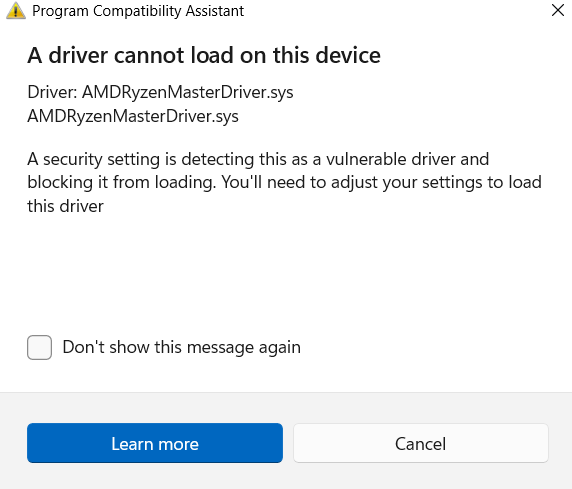Click the word device in the heading
Image resolution: width=572 pixels, height=489 pixels.
[348, 55]
